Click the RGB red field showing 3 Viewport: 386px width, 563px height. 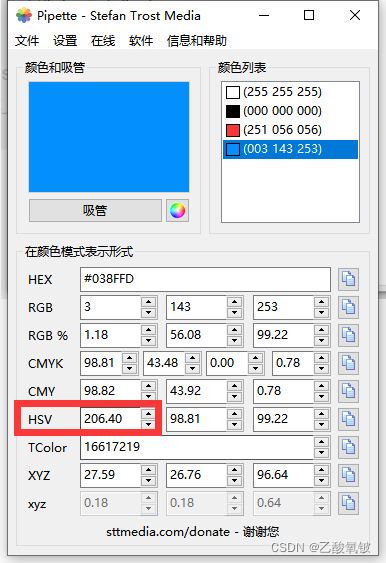point(110,307)
